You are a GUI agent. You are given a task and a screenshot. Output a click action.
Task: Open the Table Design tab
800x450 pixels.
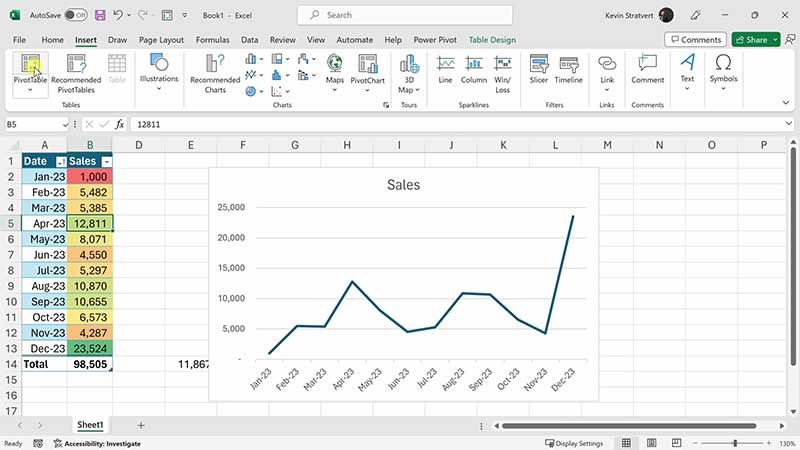tap(492, 40)
